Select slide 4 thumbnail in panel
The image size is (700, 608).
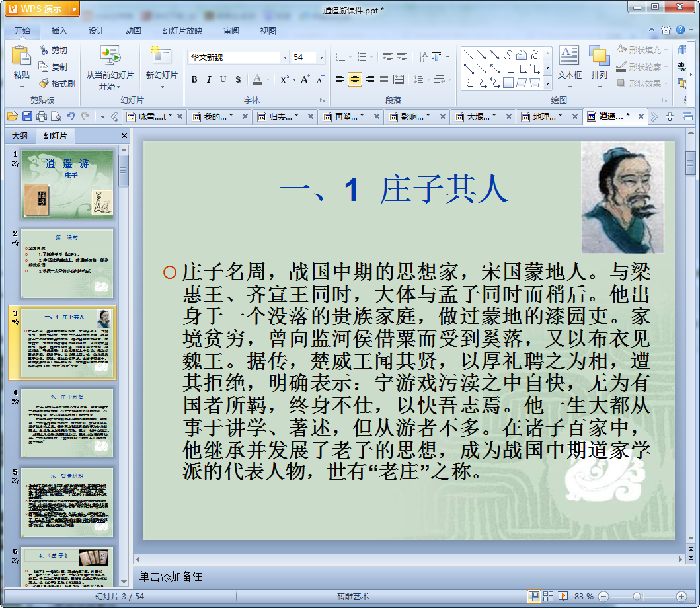click(67, 423)
